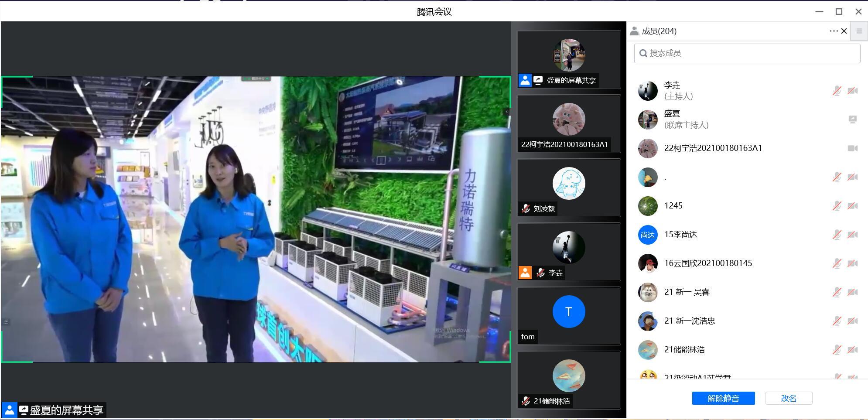Click 改名 rename button
Screen dimensions: 868x420
pyautogui.click(x=789, y=398)
